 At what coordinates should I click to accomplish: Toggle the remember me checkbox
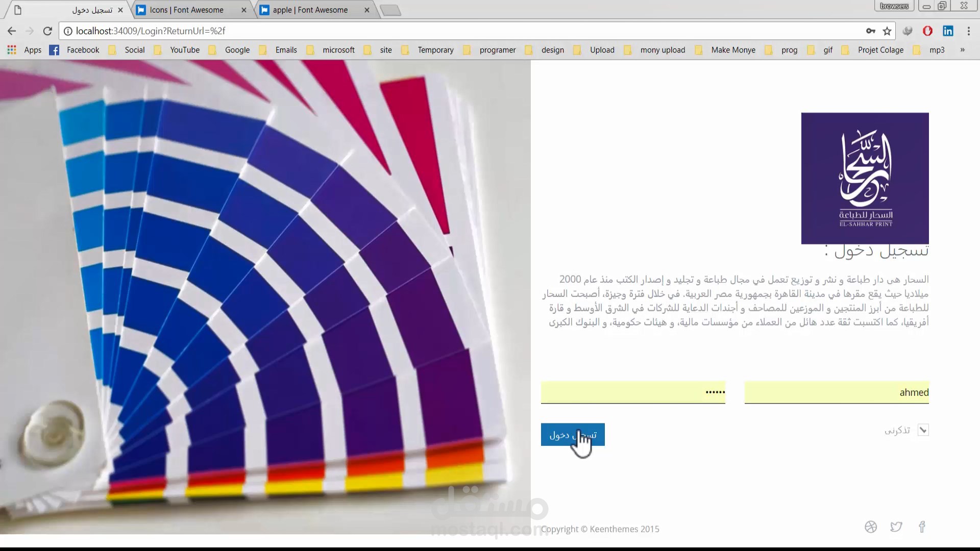pos(923,430)
